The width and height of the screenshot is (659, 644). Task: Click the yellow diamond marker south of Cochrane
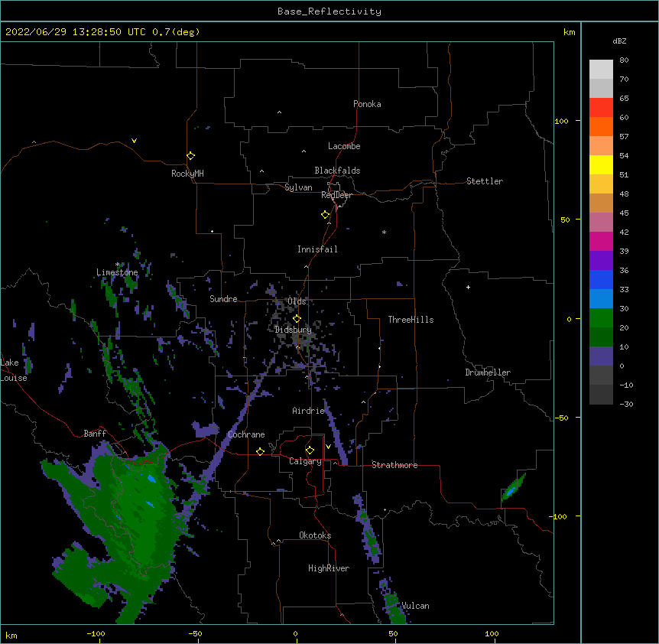click(260, 451)
